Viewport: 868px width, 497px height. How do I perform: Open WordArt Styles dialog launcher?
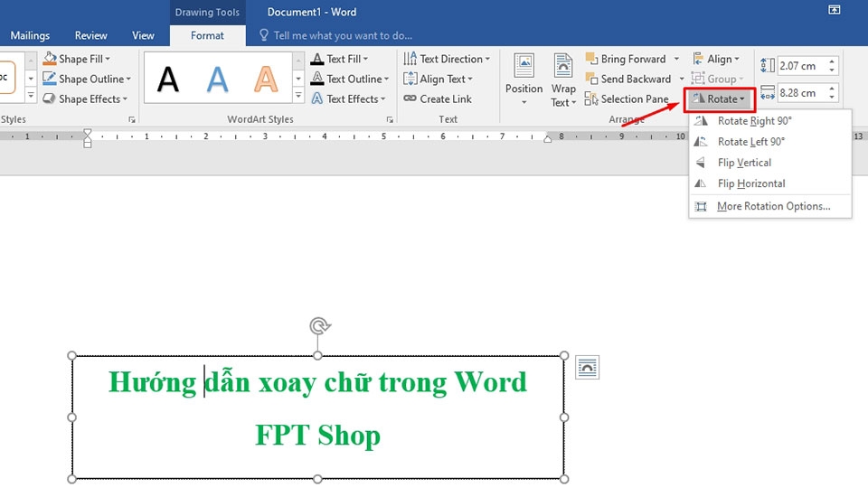[x=390, y=119]
